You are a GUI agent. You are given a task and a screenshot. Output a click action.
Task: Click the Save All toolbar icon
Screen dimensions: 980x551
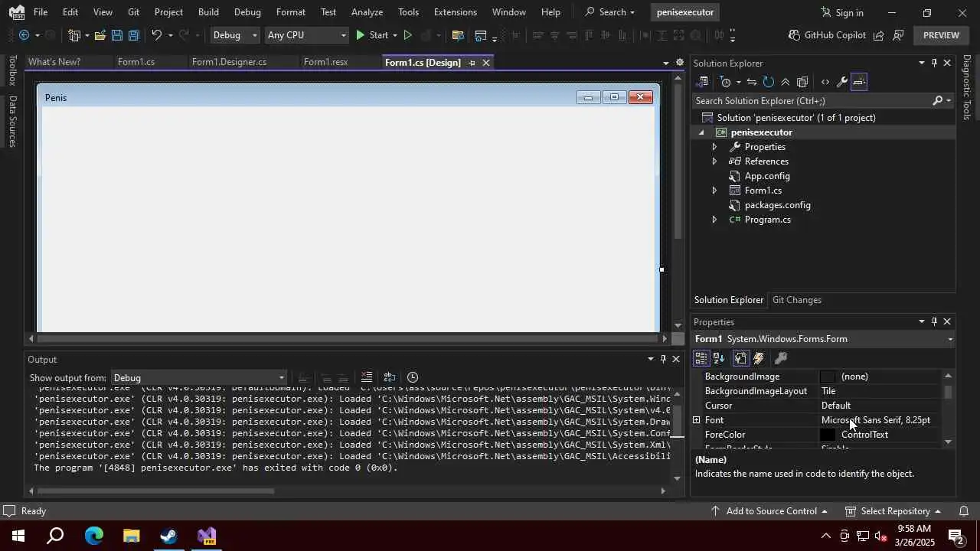pos(133,35)
